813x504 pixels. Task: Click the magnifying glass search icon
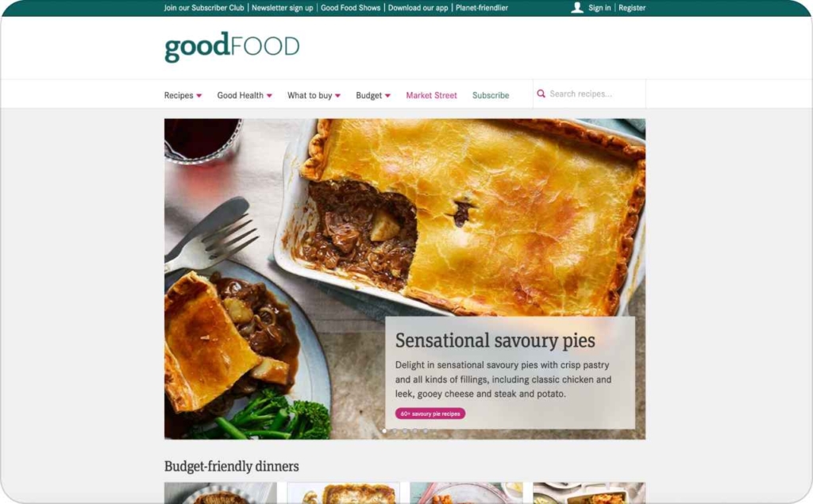click(541, 94)
